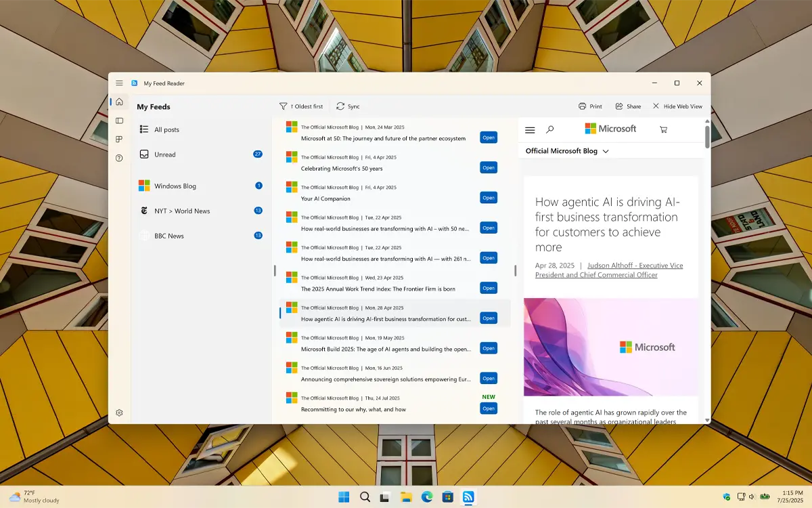Select the Unread feed list
This screenshot has width=812, height=508.
pyautogui.click(x=201, y=154)
